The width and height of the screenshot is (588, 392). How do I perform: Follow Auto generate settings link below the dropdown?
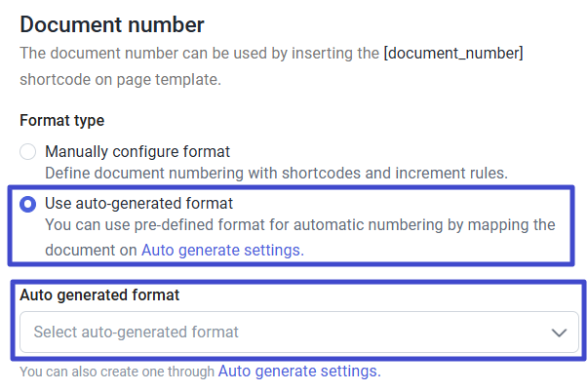(298, 372)
